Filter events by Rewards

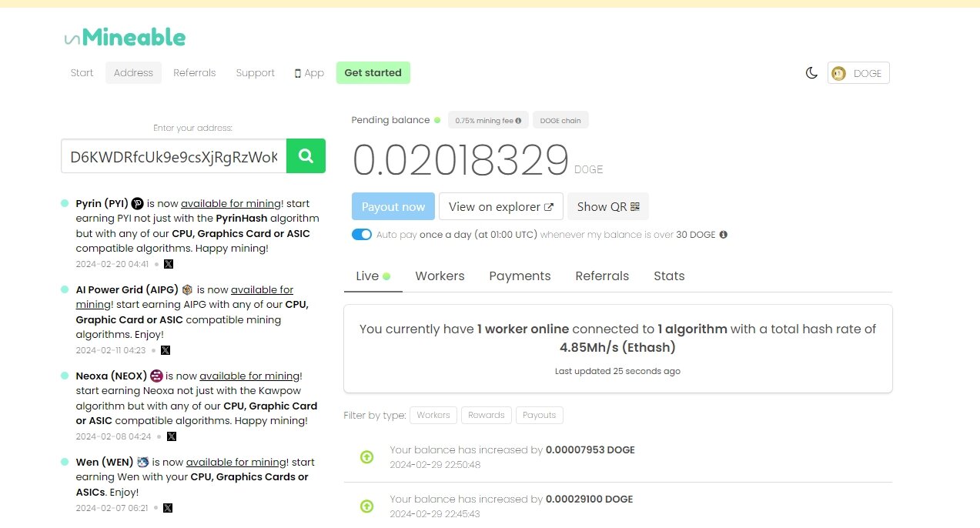[x=487, y=415]
